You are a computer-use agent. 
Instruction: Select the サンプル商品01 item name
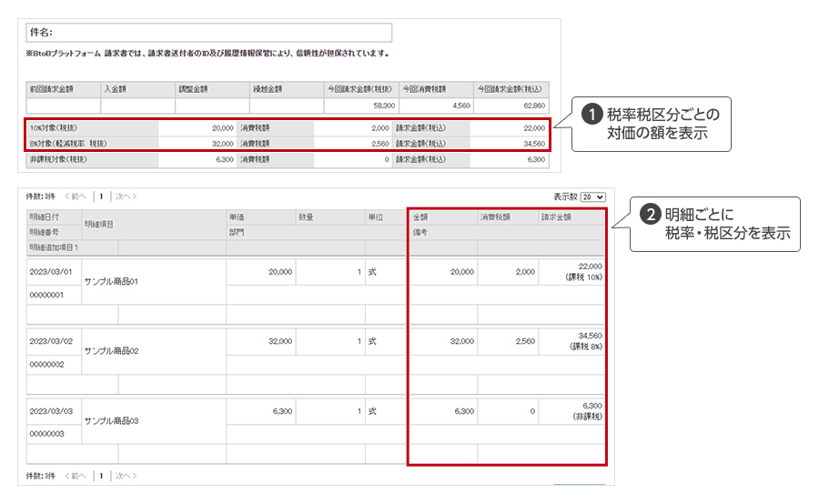point(110,282)
